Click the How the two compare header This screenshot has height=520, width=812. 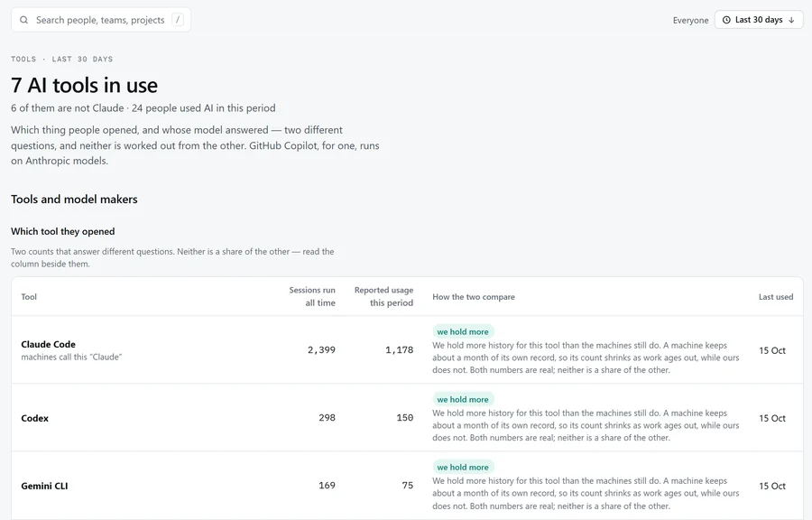point(474,297)
